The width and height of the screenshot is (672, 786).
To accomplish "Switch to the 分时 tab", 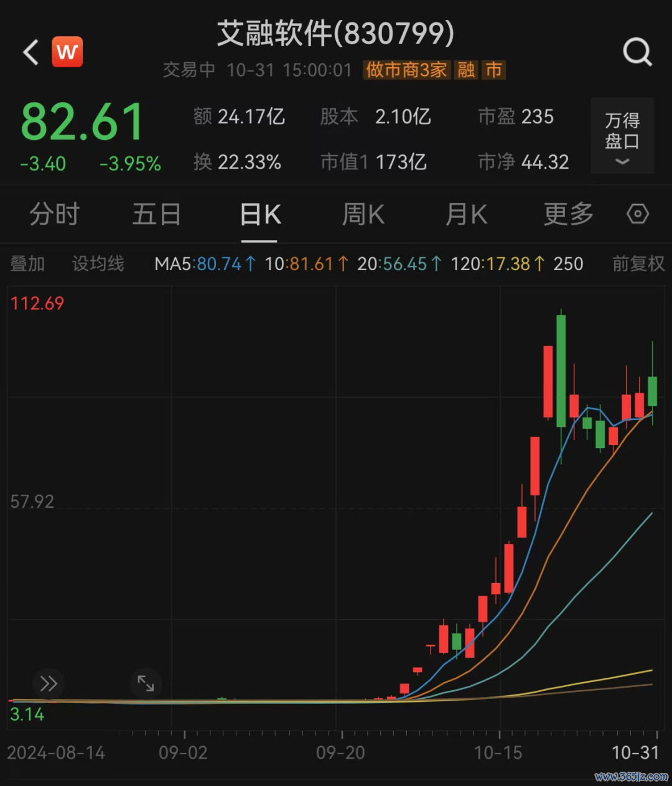I will 55,215.
